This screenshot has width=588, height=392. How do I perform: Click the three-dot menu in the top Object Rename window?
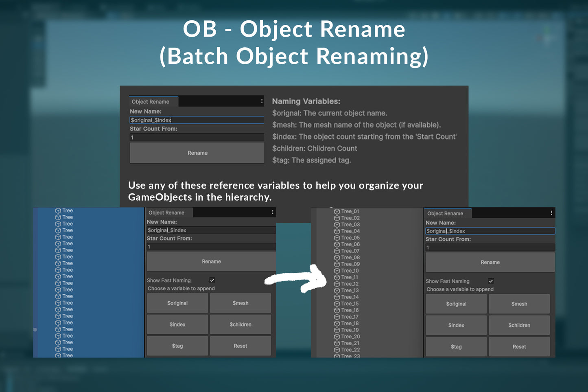tap(262, 101)
